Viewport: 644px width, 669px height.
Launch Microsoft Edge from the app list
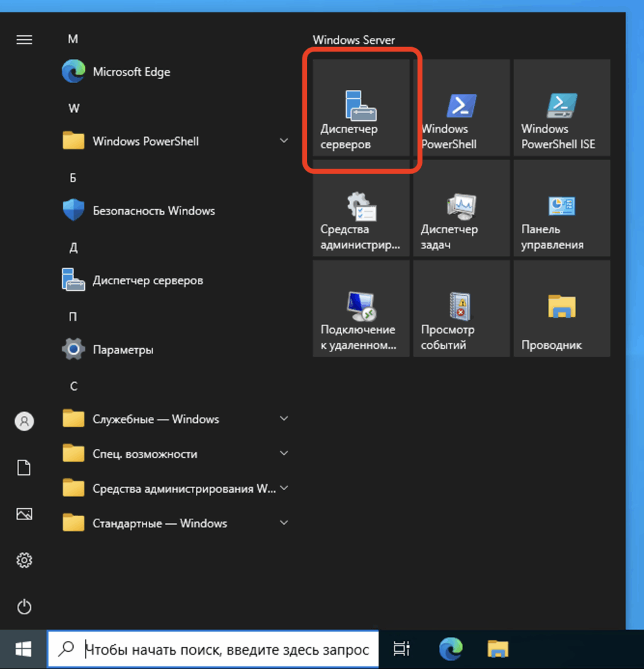(x=175, y=72)
